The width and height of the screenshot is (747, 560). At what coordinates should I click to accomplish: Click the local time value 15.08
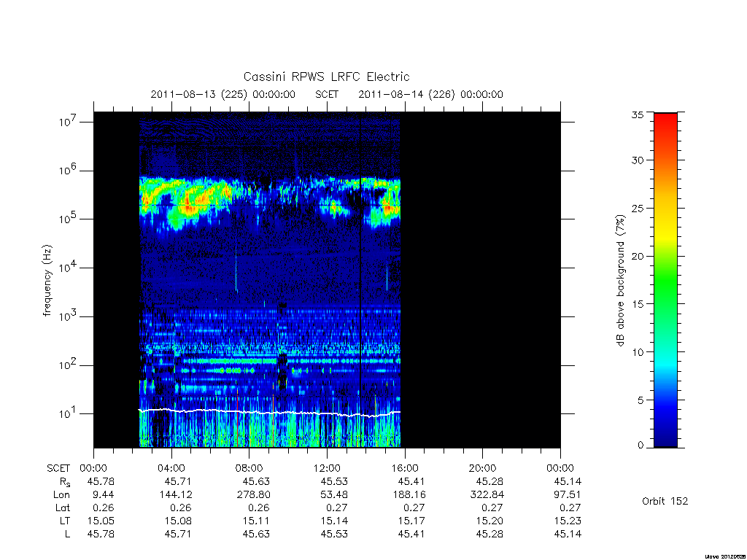click(178, 521)
